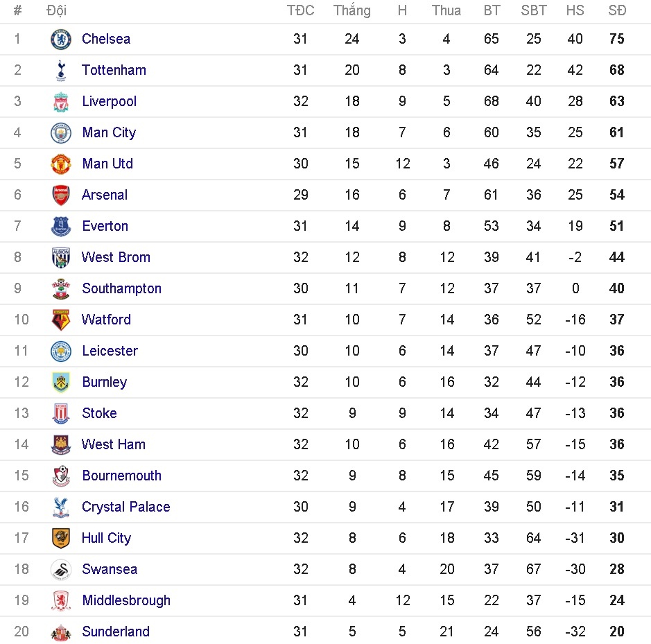Screen dimensions: 651x644
Task: Click the Thắng column header
Action: 351,10
